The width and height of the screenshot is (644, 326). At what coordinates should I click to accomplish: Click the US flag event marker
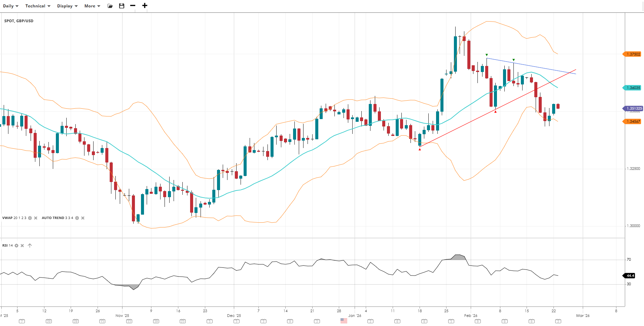[x=344, y=321]
